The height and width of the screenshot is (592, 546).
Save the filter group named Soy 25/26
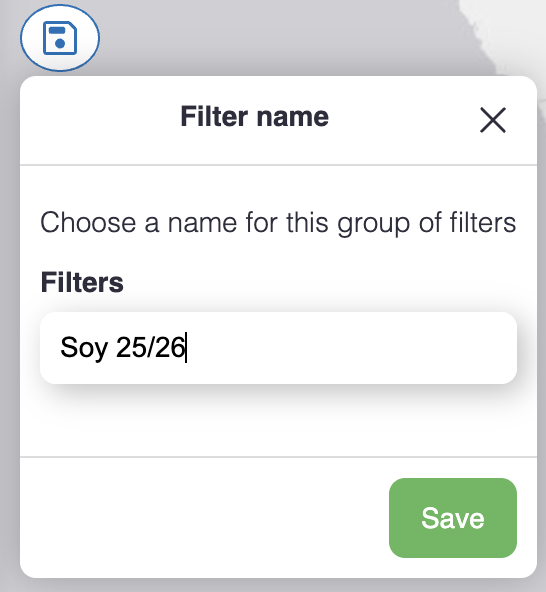pos(453,518)
